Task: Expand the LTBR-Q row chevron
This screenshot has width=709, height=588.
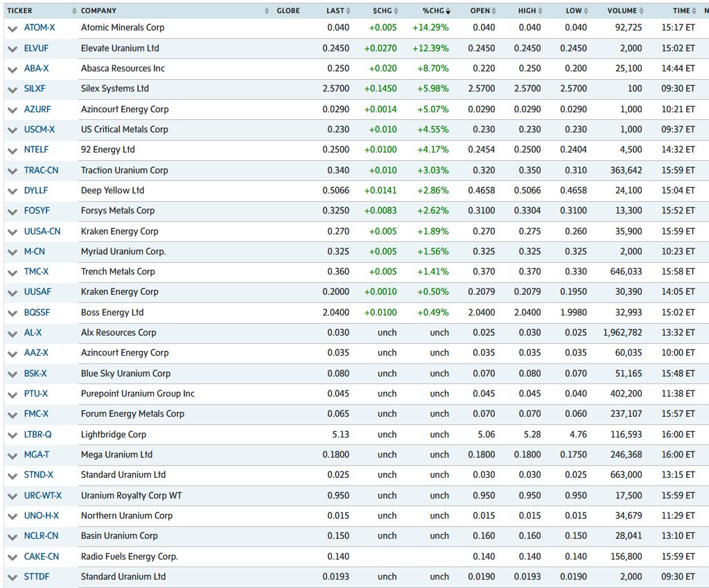Action: (12, 435)
